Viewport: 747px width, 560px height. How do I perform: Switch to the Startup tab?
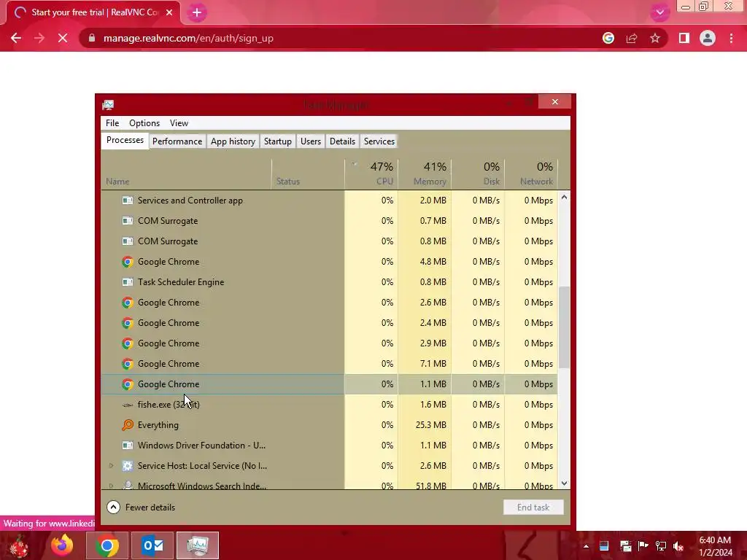(278, 141)
